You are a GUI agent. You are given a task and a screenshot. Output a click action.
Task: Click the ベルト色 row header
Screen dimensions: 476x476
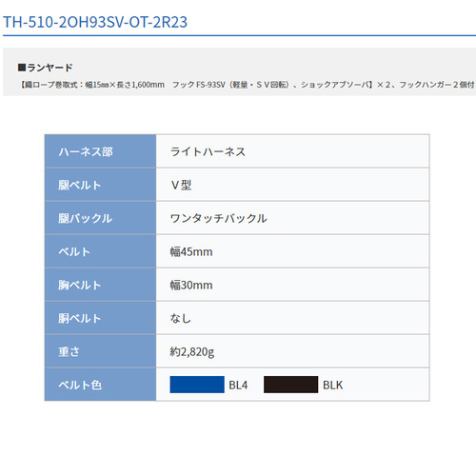[100, 385]
